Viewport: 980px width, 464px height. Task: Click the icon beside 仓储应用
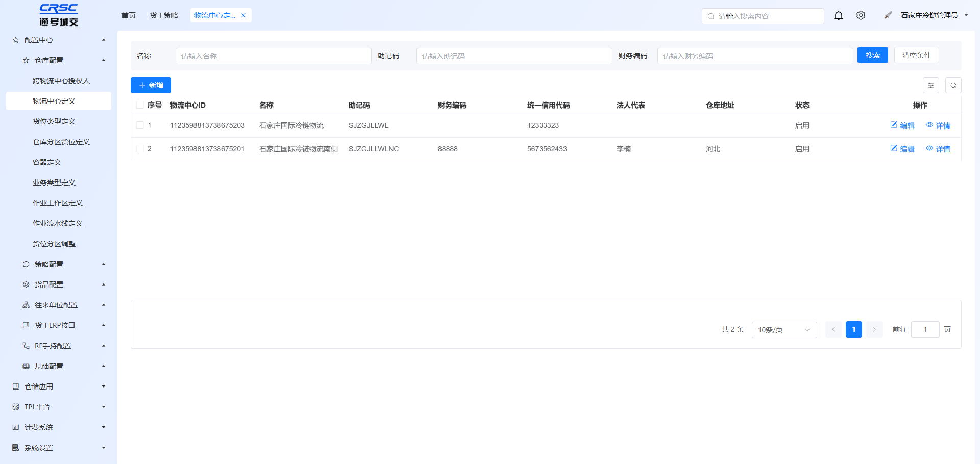16,386
